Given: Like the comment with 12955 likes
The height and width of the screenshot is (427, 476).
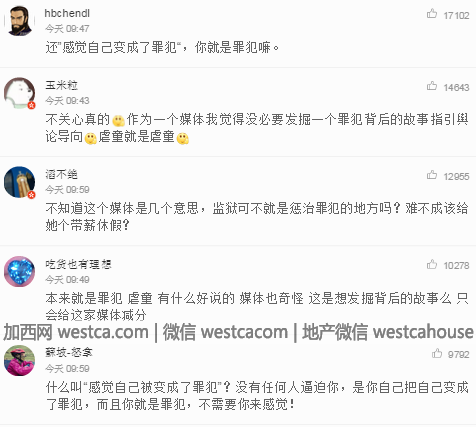Looking at the screenshot, I should [432, 175].
